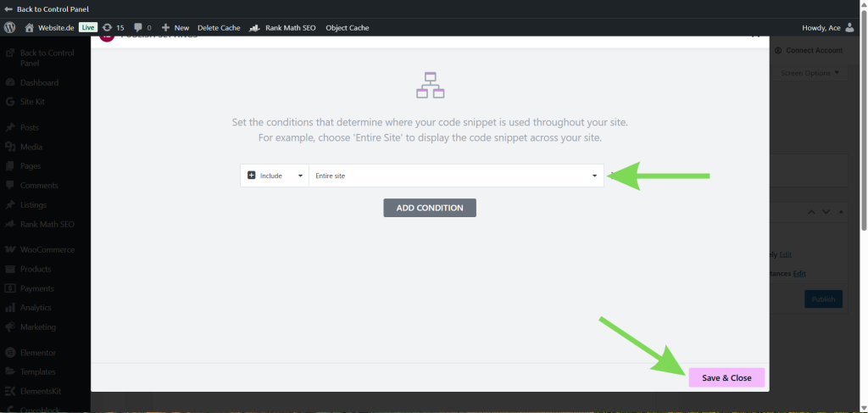Viewport: 868px width, 413px height.
Task: Open the comments bubble icon showing 0
Action: click(x=138, y=28)
